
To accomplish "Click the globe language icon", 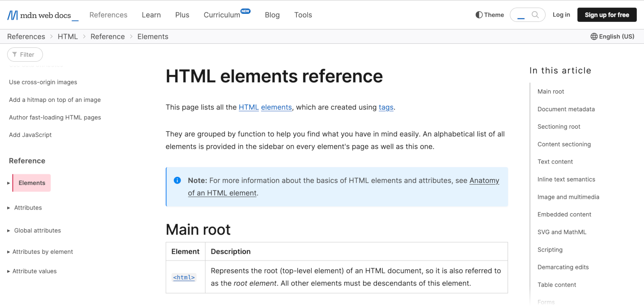I will pos(594,37).
